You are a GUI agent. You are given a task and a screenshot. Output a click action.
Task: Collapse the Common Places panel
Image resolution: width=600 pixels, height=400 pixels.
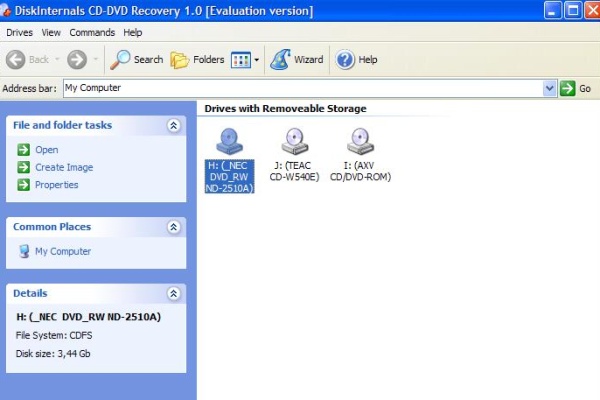pos(173,227)
